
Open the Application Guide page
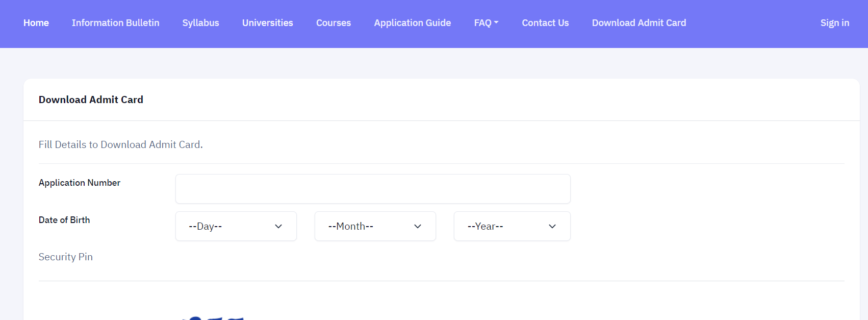click(413, 23)
